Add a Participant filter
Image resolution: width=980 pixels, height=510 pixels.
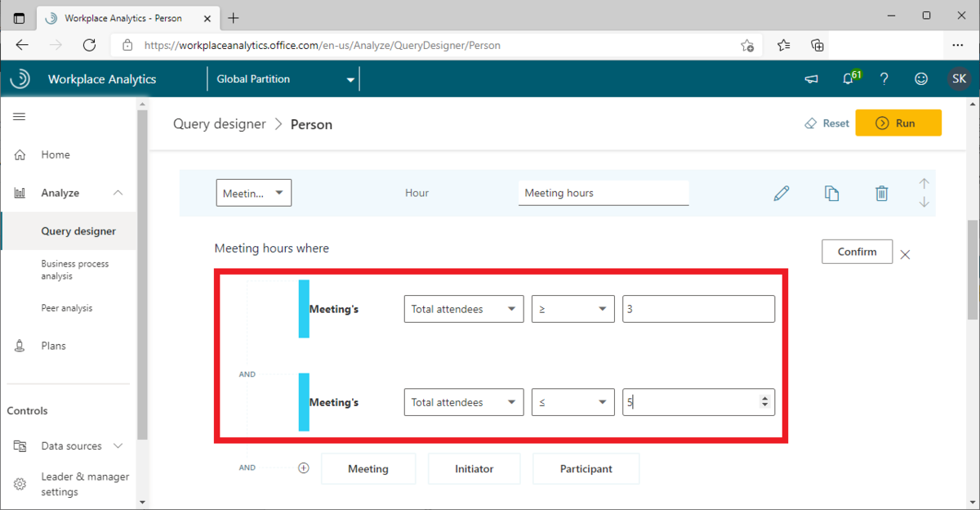pyautogui.click(x=586, y=469)
